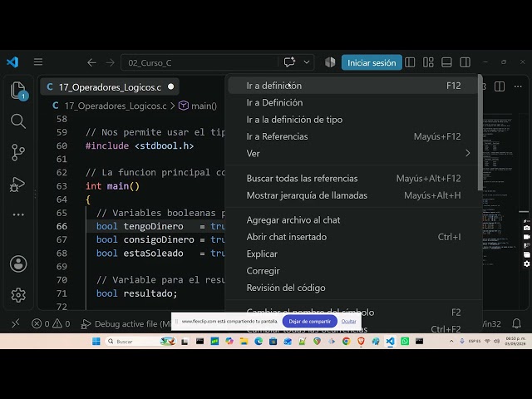Viewport: 532px width, 399px height.
Task: Open Brave browser from the taskbar
Action: pos(361,342)
